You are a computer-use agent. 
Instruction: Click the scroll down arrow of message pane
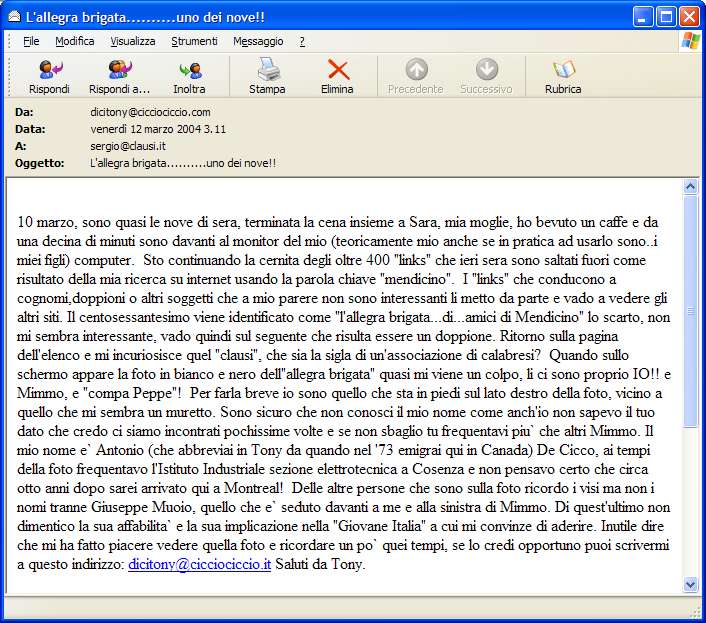coord(690,585)
